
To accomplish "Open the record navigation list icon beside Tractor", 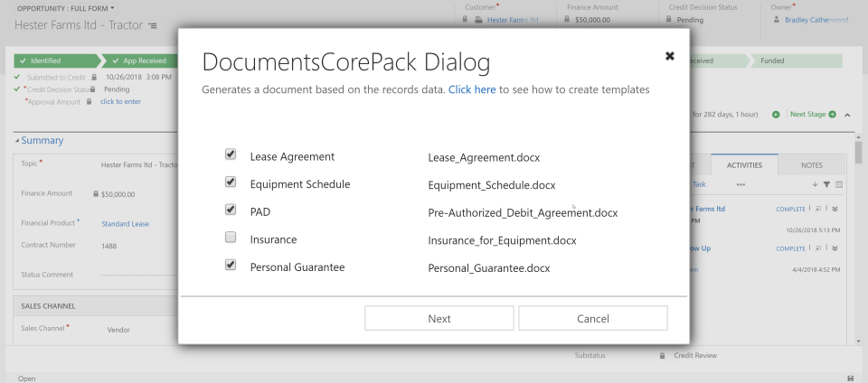I will point(152,26).
